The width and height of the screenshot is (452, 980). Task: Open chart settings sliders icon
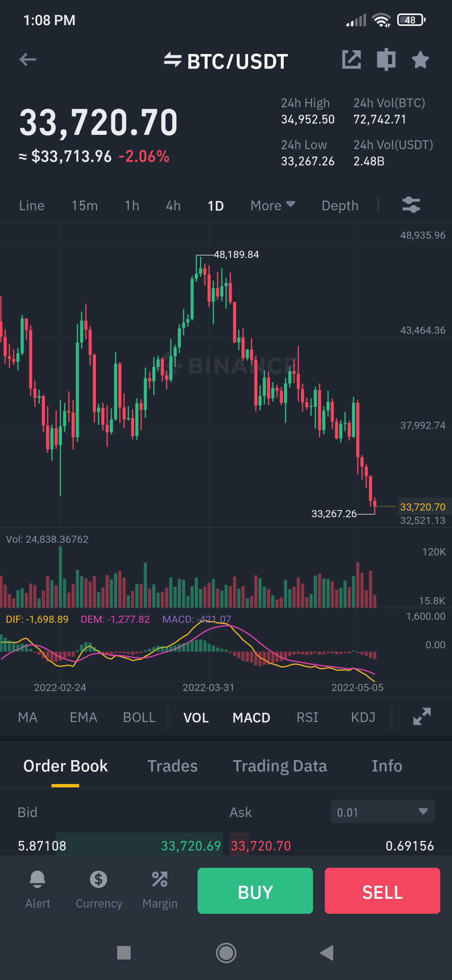click(411, 205)
